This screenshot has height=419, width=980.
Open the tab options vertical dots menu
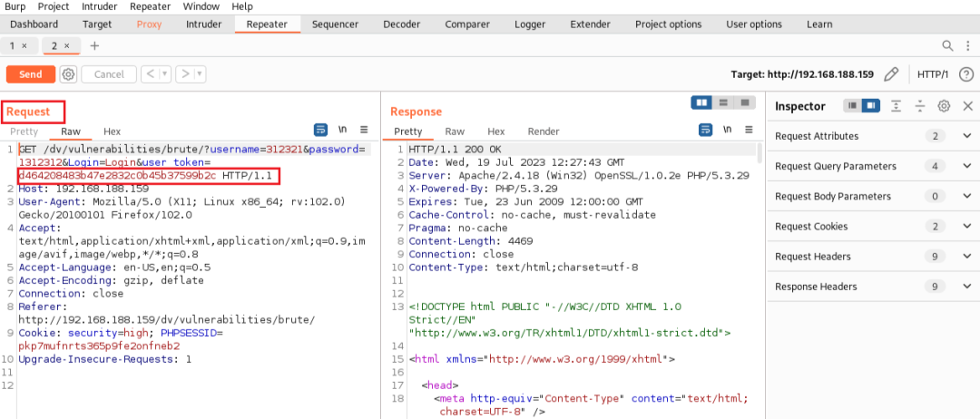pos(966,45)
